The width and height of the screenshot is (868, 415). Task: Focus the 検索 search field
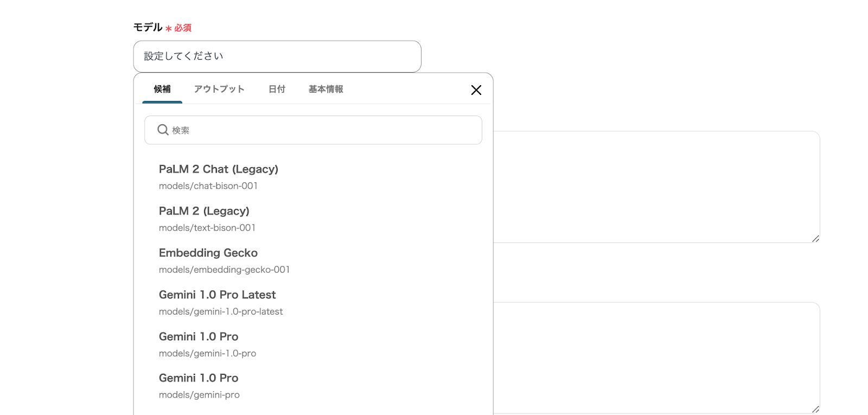313,130
